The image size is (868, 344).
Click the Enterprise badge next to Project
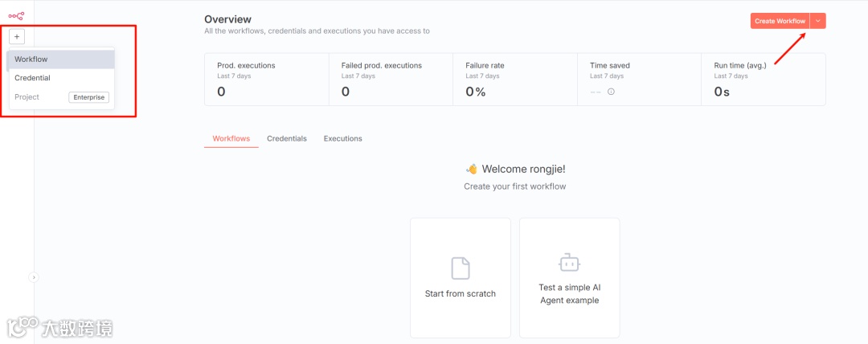(88, 97)
